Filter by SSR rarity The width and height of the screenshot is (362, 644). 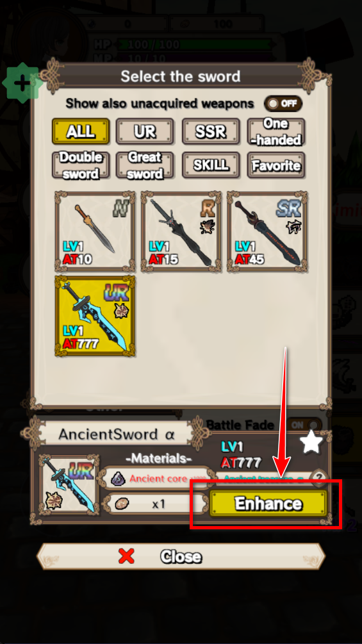[x=211, y=131]
